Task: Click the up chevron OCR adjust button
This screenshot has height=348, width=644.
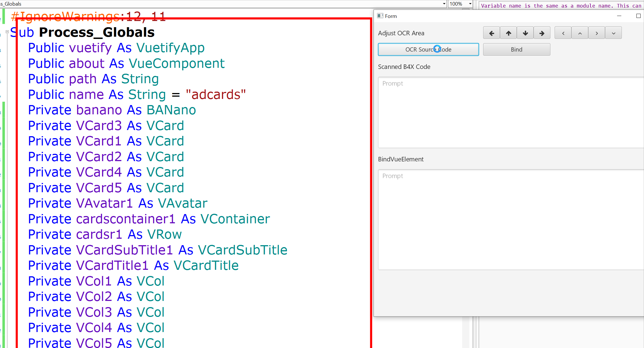Action: coord(580,33)
